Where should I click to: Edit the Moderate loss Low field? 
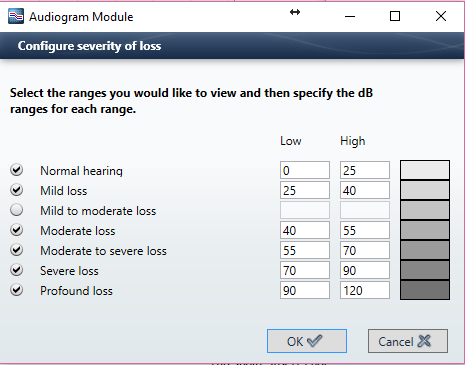(305, 230)
